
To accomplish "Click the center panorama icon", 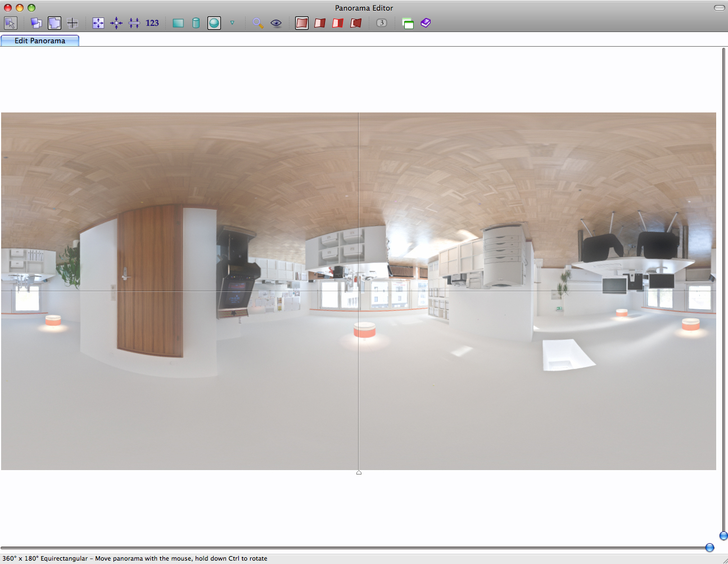I will tap(116, 23).
